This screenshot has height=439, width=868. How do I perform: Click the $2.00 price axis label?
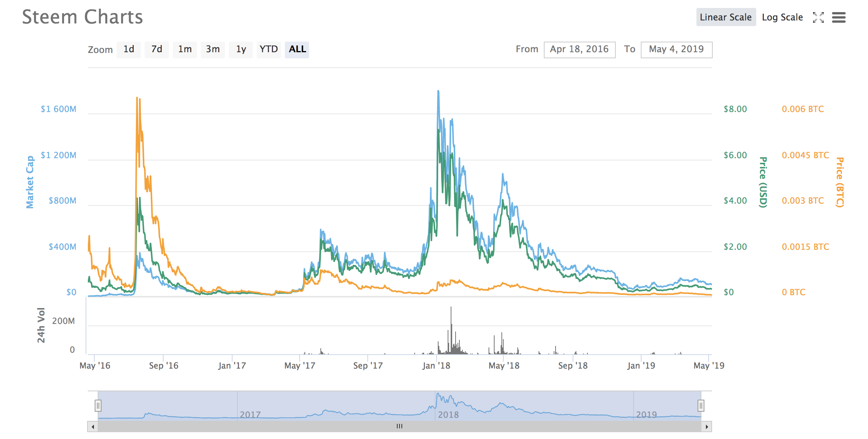coord(735,247)
